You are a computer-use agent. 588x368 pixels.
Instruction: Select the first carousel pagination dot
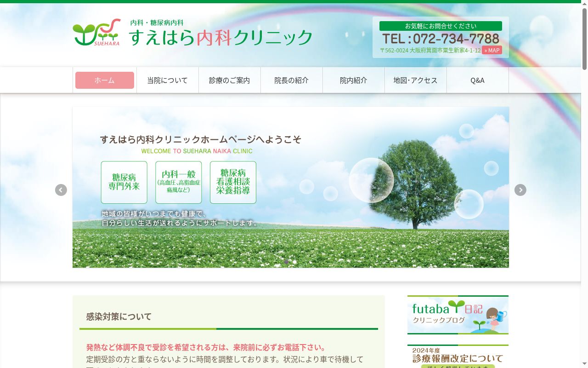tap(286, 262)
